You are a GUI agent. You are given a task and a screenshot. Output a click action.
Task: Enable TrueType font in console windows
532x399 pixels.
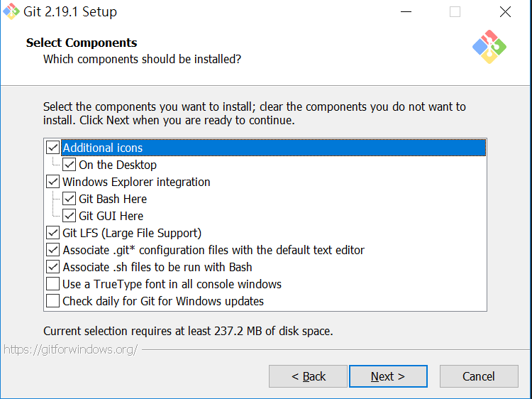(x=53, y=284)
